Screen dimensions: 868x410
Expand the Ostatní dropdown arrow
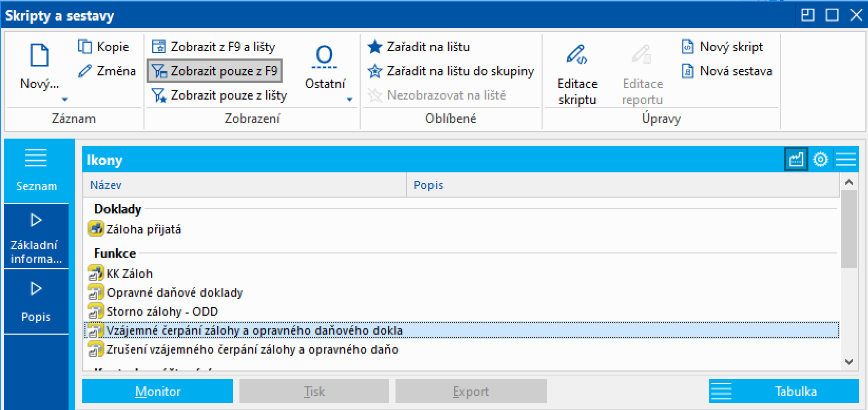click(349, 100)
